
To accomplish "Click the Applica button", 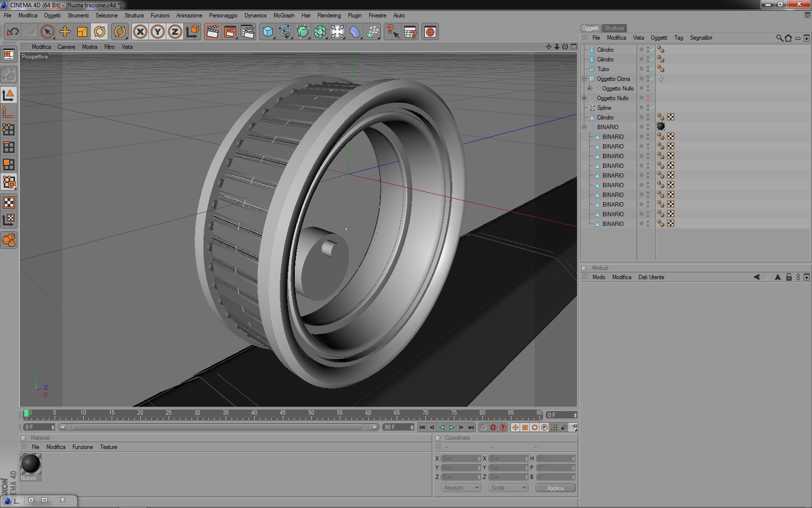I will point(555,488).
